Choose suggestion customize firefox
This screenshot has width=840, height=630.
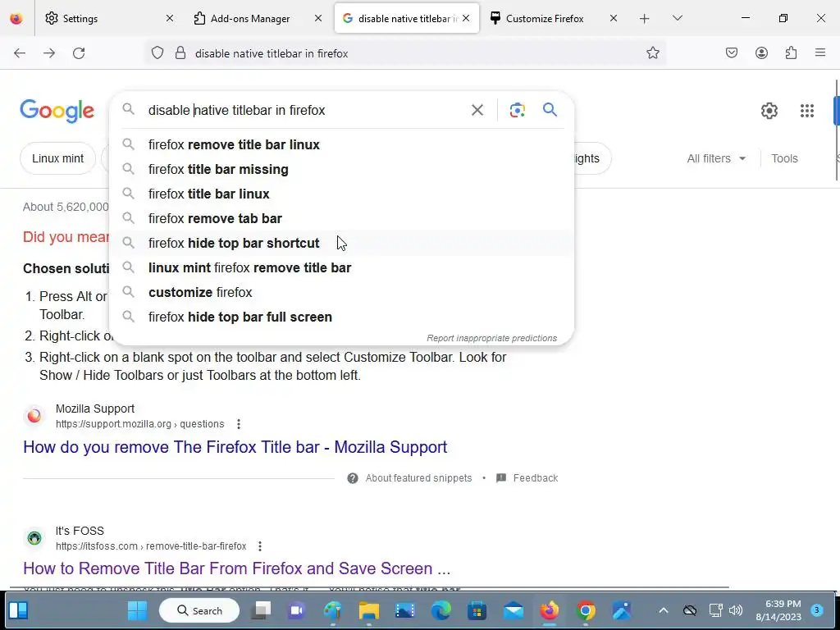342,293
